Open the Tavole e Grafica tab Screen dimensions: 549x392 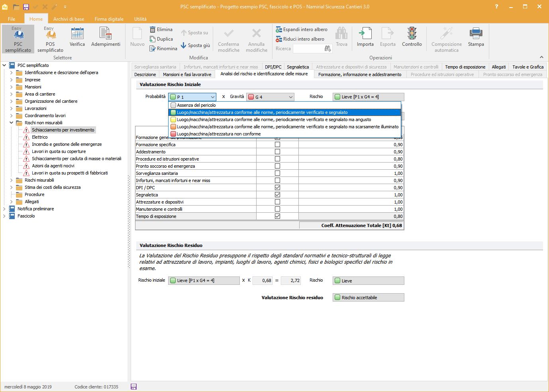pyautogui.click(x=527, y=67)
